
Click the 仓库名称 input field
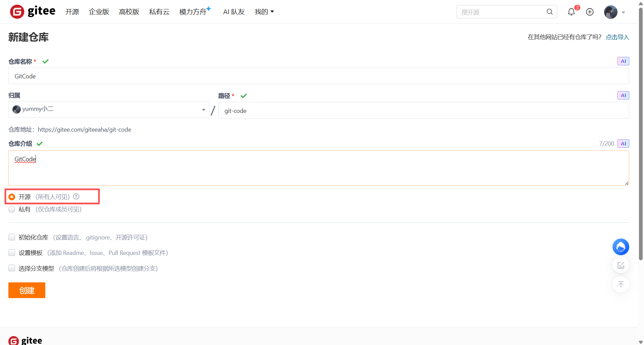(319, 76)
